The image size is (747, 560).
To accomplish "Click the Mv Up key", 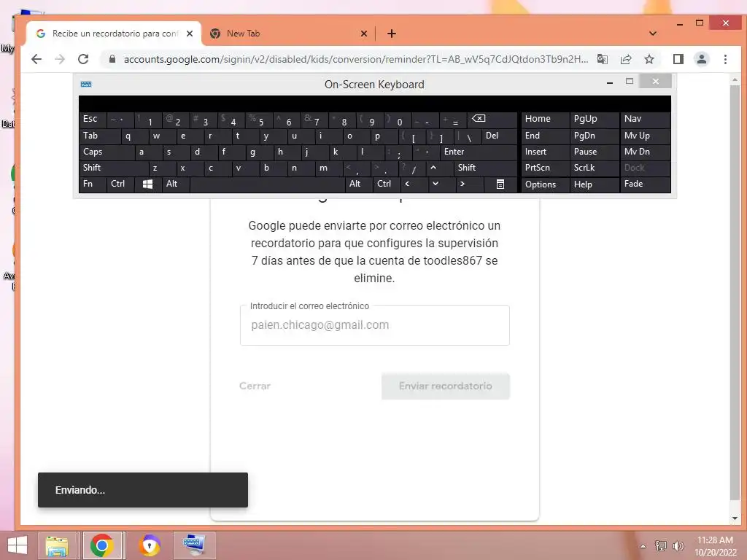I will [x=645, y=136].
